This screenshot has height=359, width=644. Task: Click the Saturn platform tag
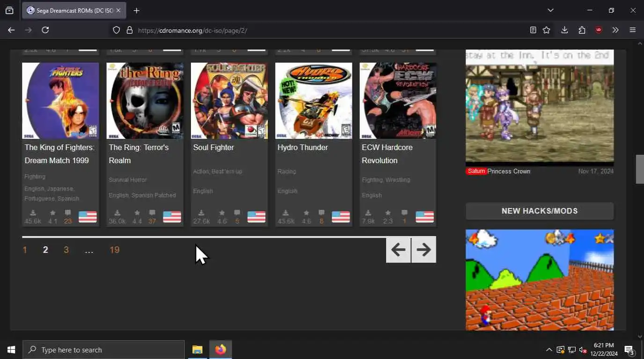coord(476,171)
